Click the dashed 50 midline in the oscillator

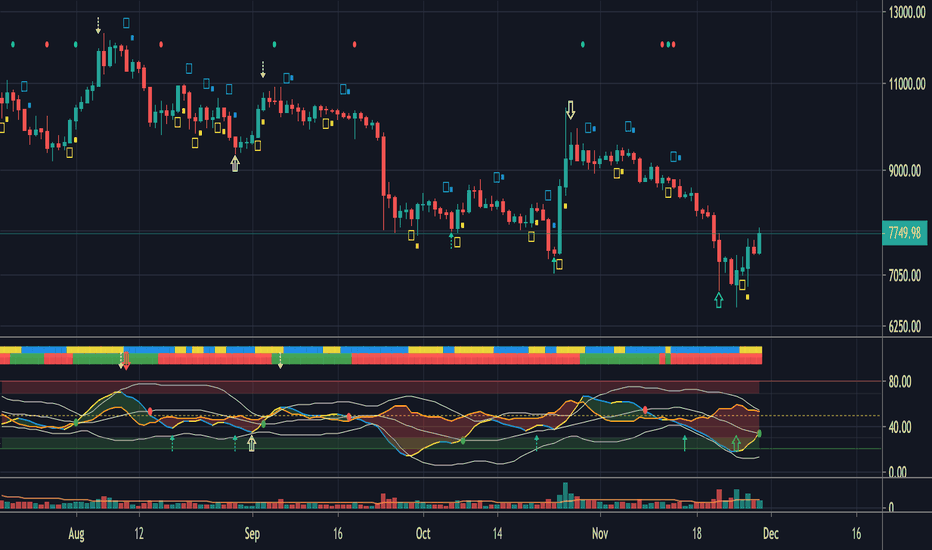[x=440, y=416]
